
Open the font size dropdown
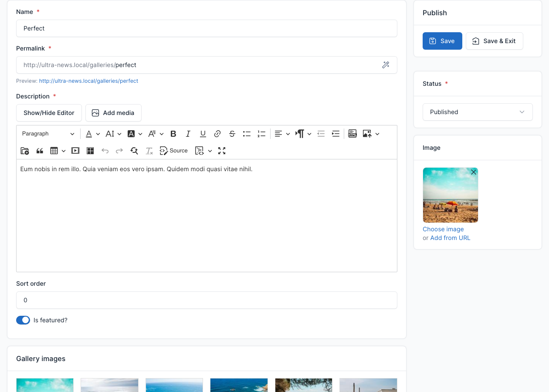tap(113, 134)
